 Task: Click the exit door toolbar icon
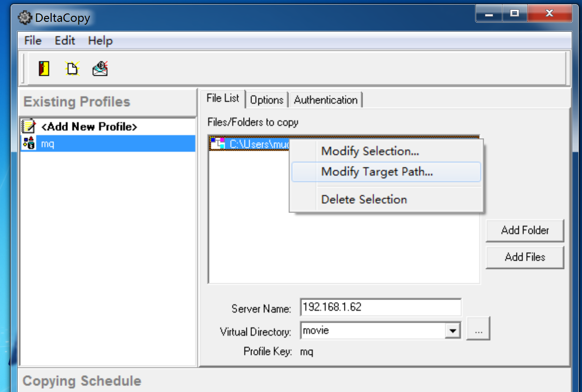coord(44,69)
